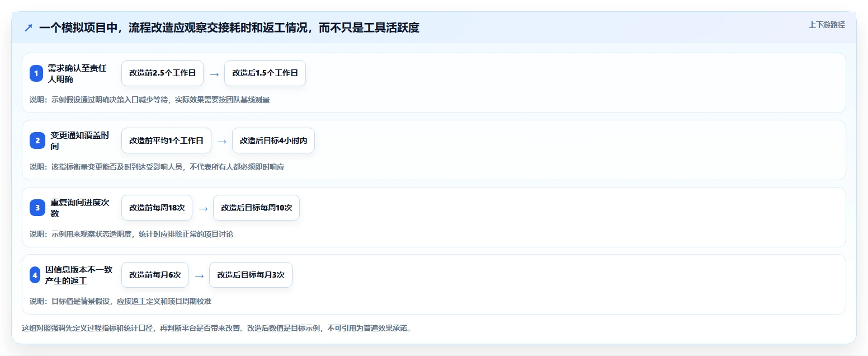Select the 改造前2.5个工作日 pill
The image size is (868, 356).
[162, 73]
